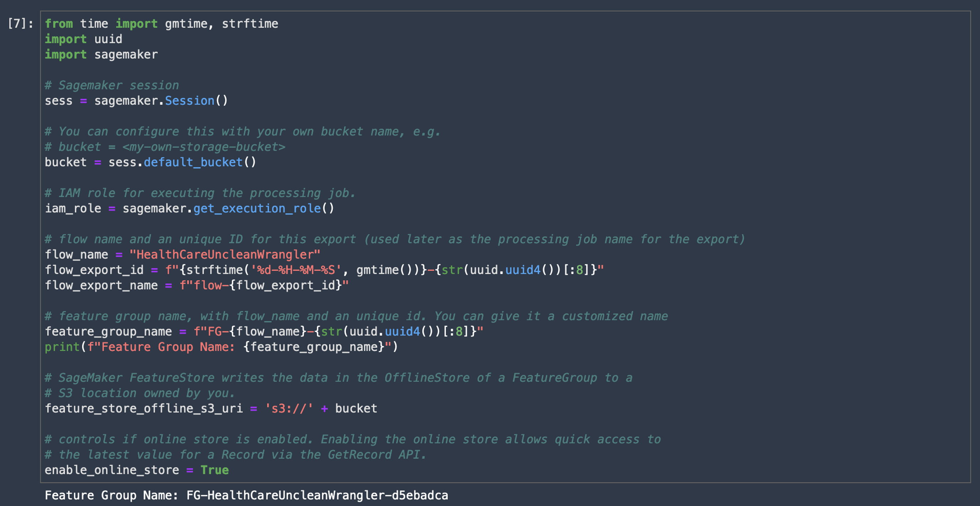Click the "HealthCareUncleanWrangler" string in flow_name

[x=225, y=254]
